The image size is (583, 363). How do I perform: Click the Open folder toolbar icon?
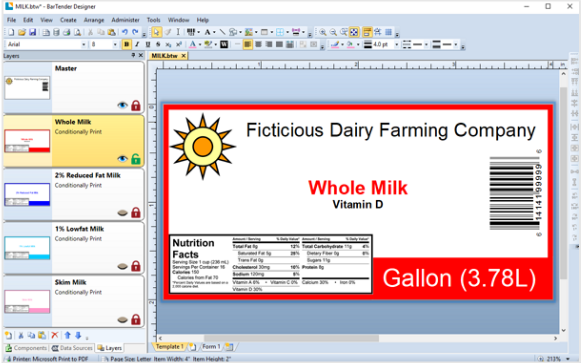tap(22, 32)
